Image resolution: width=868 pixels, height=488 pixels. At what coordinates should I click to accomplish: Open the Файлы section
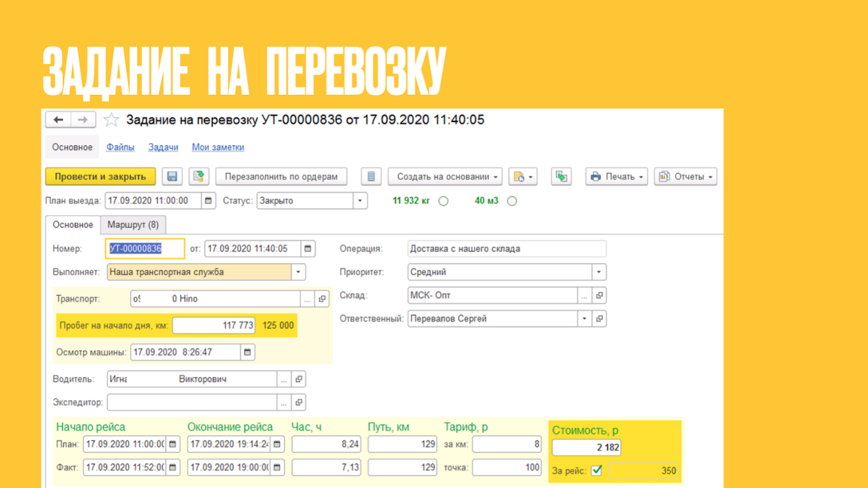click(120, 147)
